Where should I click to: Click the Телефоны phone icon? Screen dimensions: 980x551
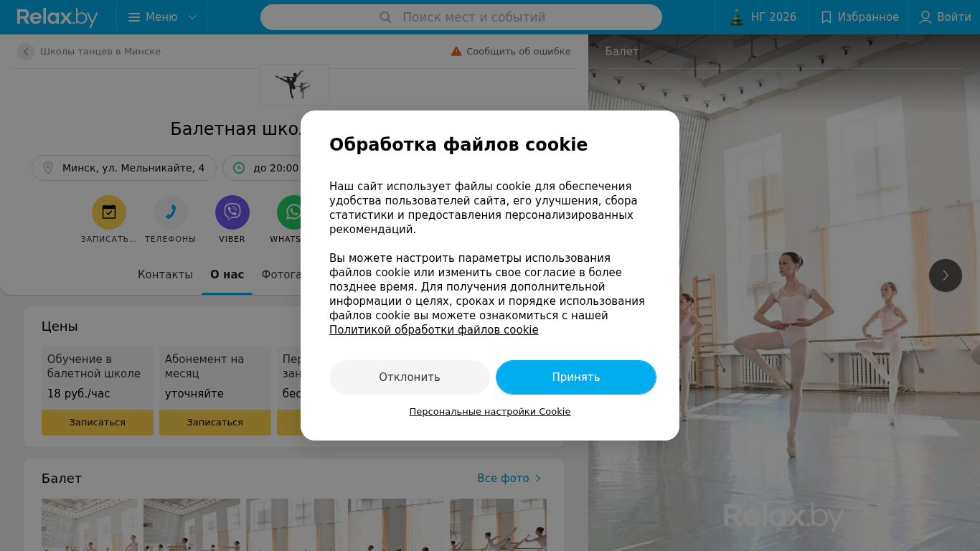[171, 212]
